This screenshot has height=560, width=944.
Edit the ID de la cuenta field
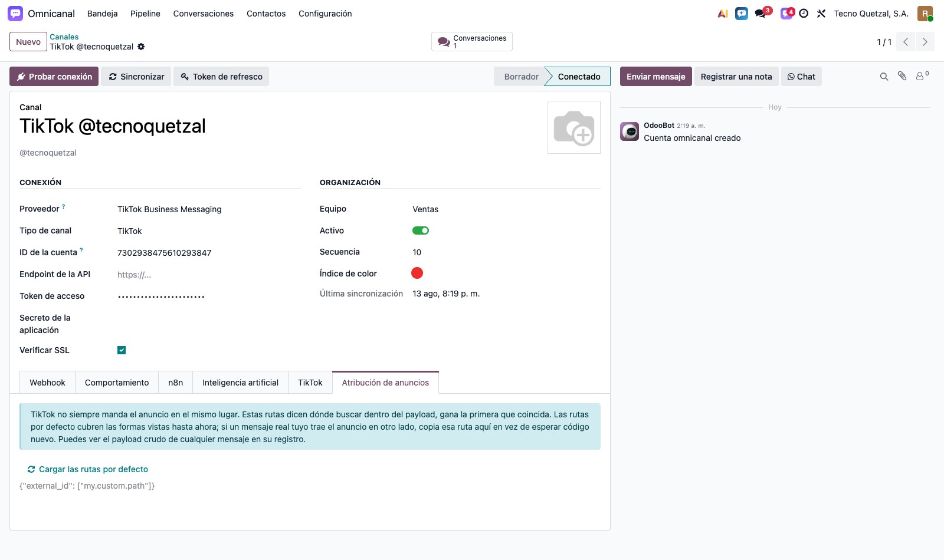tap(209, 253)
